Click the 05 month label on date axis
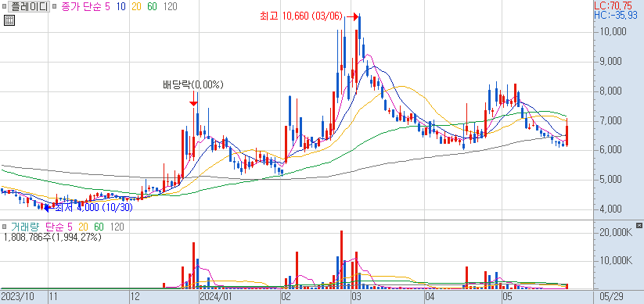The height and width of the screenshot is (304, 644). coord(507,296)
